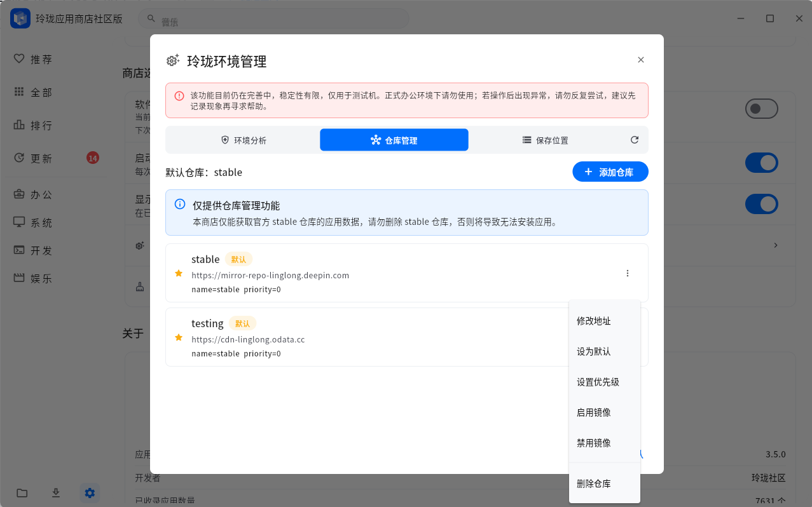The image size is (812, 507).
Task: Choose 设置优先级 from the context menu
Action: point(605,382)
